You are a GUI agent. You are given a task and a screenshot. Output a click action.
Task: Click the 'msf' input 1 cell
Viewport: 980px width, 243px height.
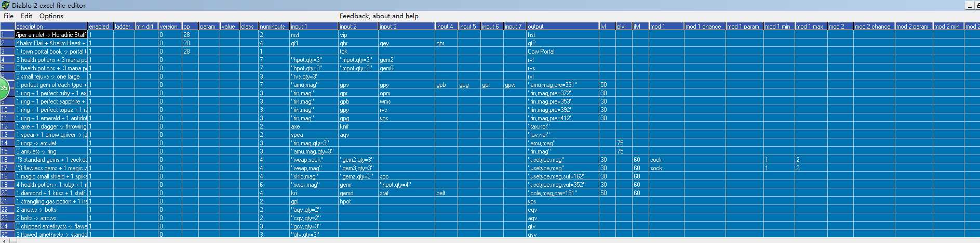tap(314, 35)
